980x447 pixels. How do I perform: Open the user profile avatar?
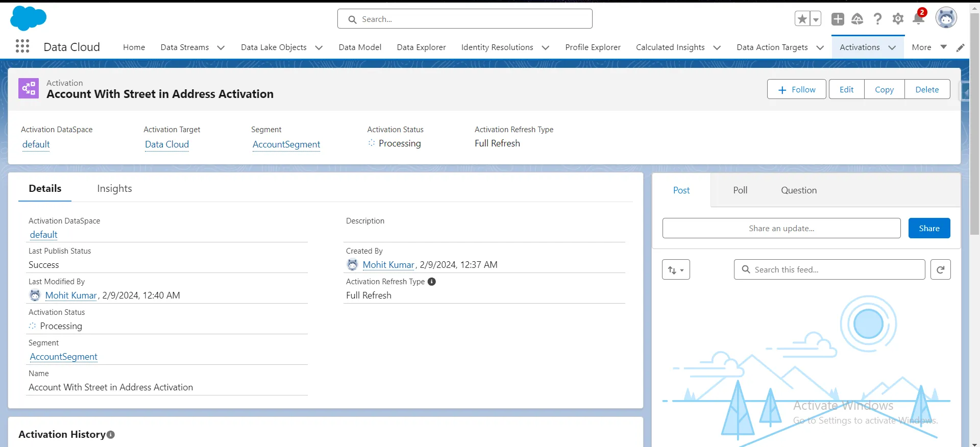(x=946, y=18)
